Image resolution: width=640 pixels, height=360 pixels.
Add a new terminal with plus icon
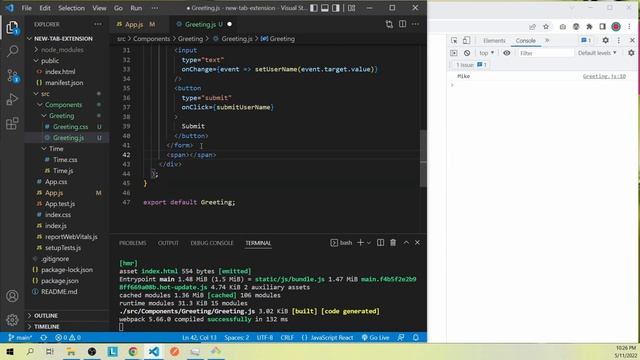click(x=360, y=243)
